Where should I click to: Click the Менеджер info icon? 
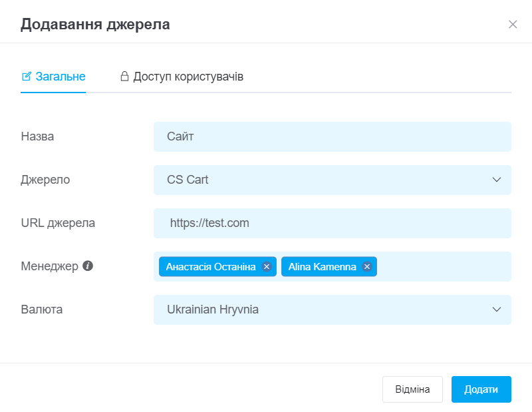point(88,266)
